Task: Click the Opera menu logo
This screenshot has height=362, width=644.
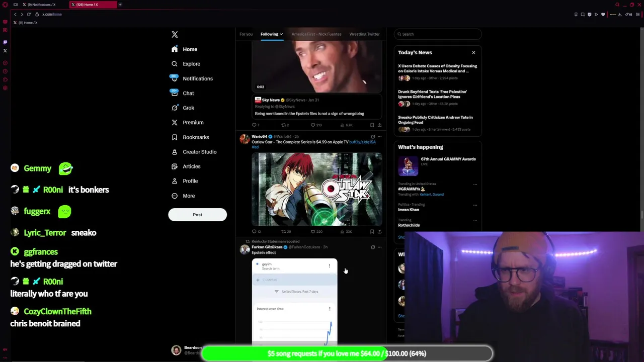Action: pos(5,5)
